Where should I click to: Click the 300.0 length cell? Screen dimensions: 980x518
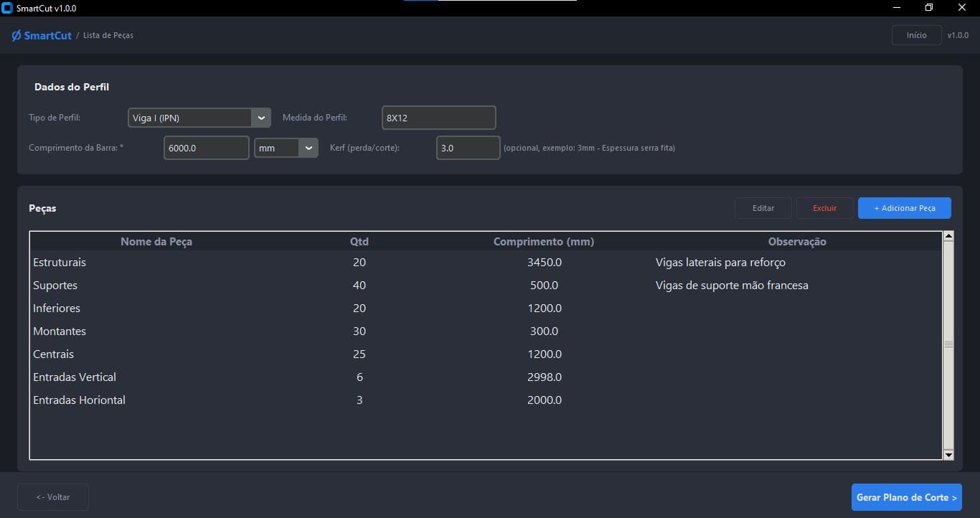pos(545,331)
